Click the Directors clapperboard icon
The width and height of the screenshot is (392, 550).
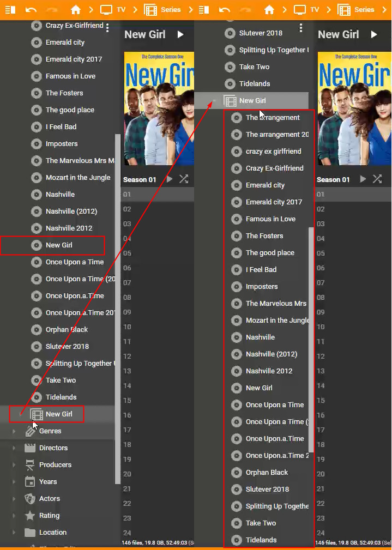[30, 448]
